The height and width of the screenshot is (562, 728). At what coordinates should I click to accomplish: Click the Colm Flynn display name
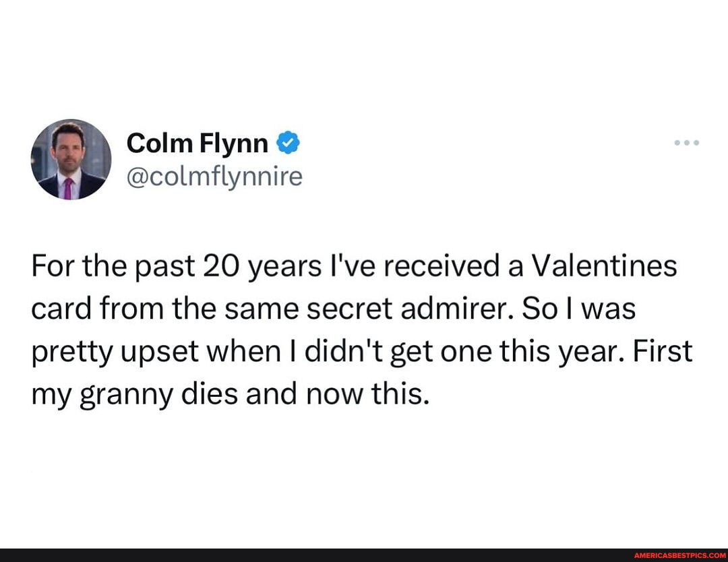(198, 142)
